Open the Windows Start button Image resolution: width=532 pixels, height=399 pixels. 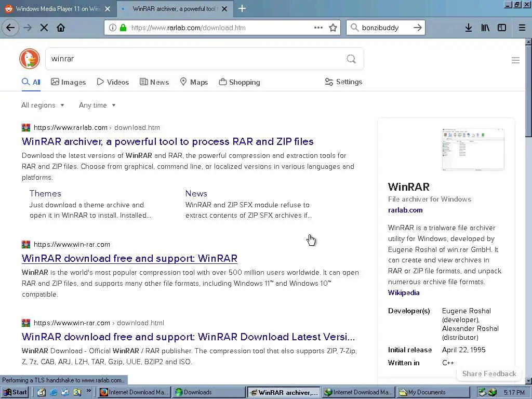(x=15, y=392)
